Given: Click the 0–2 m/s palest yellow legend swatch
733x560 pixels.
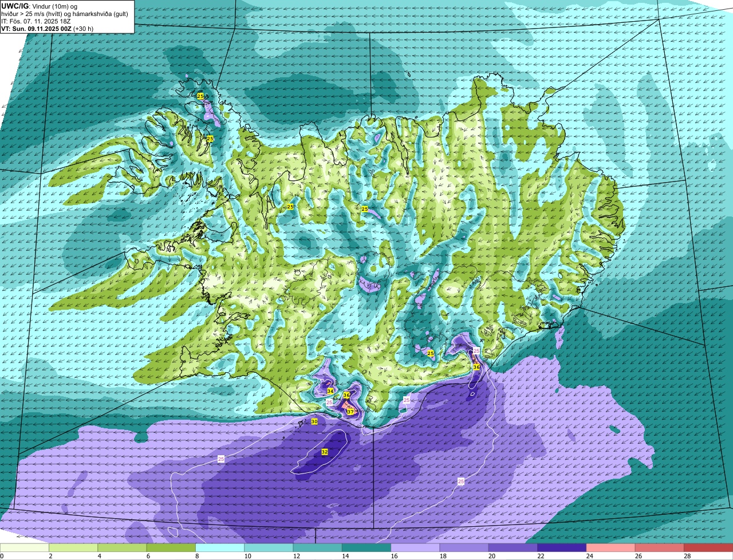Looking at the screenshot, I should (25, 548).
